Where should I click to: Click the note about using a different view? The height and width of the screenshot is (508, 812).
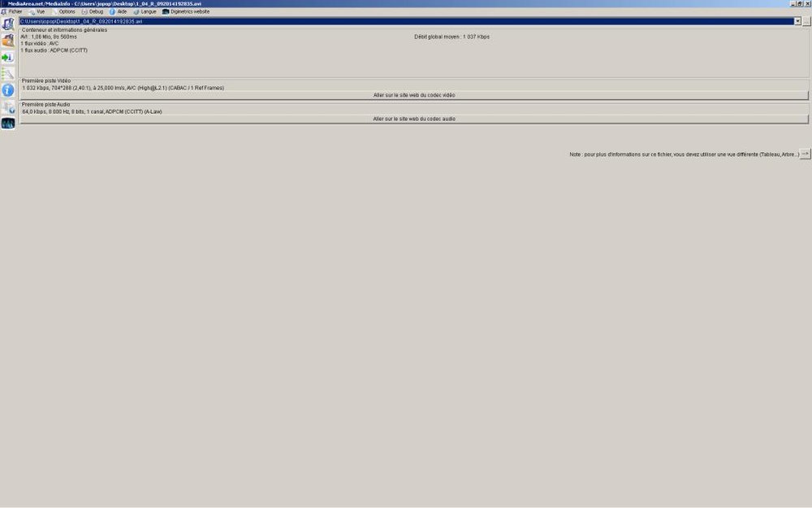684,154
